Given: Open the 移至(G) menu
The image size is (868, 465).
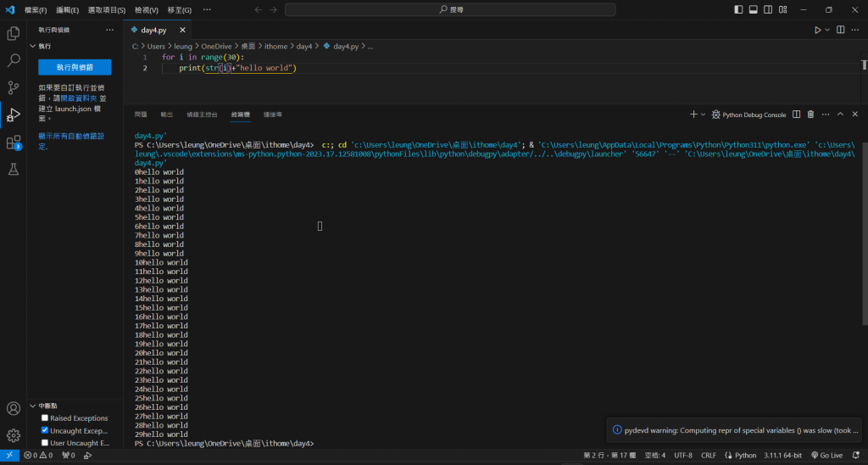Looking at the screenshot, I should click(x=180, y=10).
